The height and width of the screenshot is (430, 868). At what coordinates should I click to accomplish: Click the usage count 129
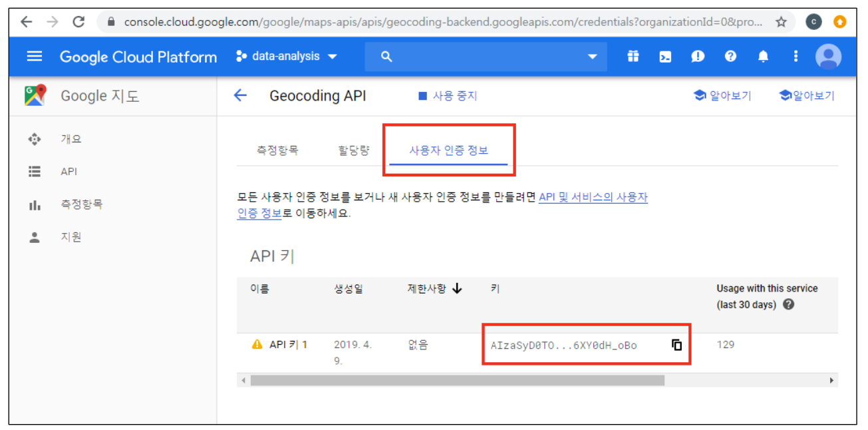pos(726,345)
